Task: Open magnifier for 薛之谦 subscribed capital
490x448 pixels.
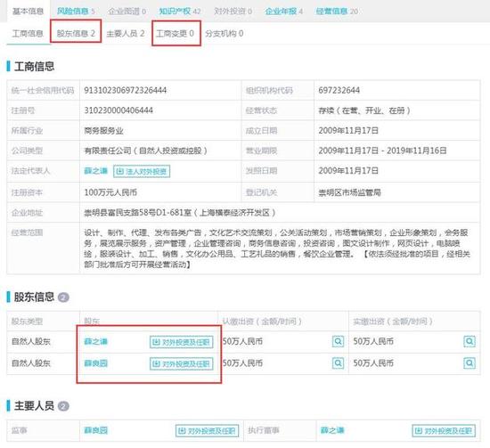Action: pos(338,341)
